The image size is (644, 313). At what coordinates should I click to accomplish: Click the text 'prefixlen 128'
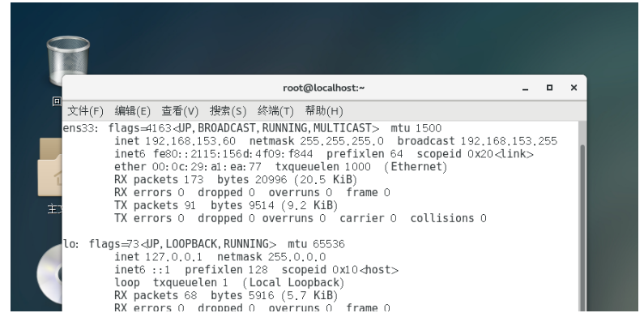pos(226,270)
